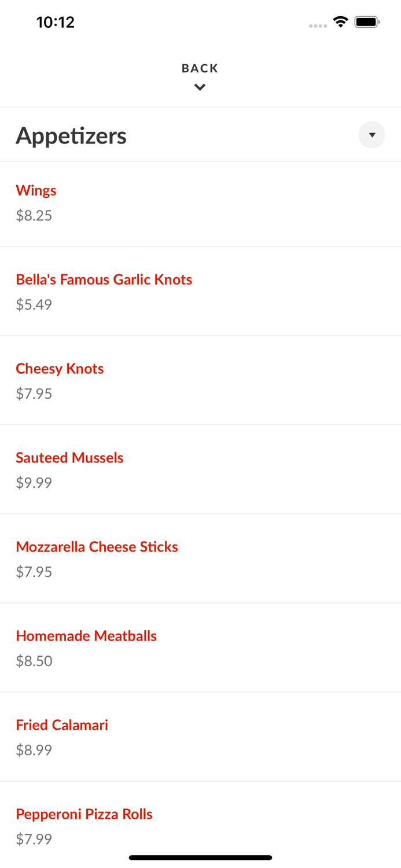The image size is (401, 868).
Task: Select Mozzarella Cheese Sticks
Action: (97, 547)
